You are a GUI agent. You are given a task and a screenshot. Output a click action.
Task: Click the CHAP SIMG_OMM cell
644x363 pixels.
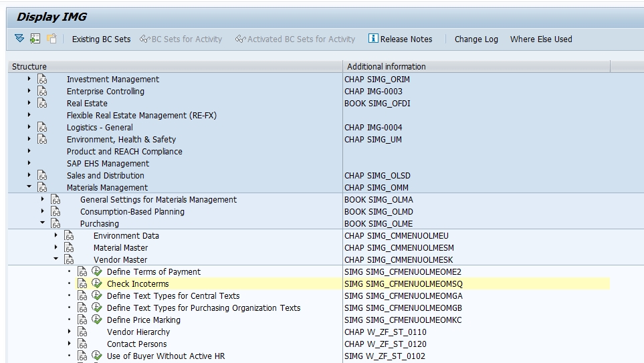[377, 188]
